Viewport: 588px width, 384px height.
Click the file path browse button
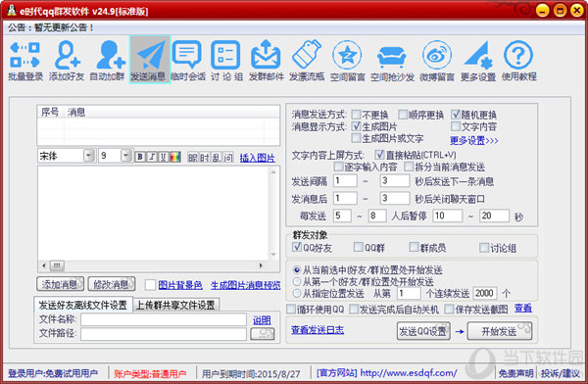(263, 334)
